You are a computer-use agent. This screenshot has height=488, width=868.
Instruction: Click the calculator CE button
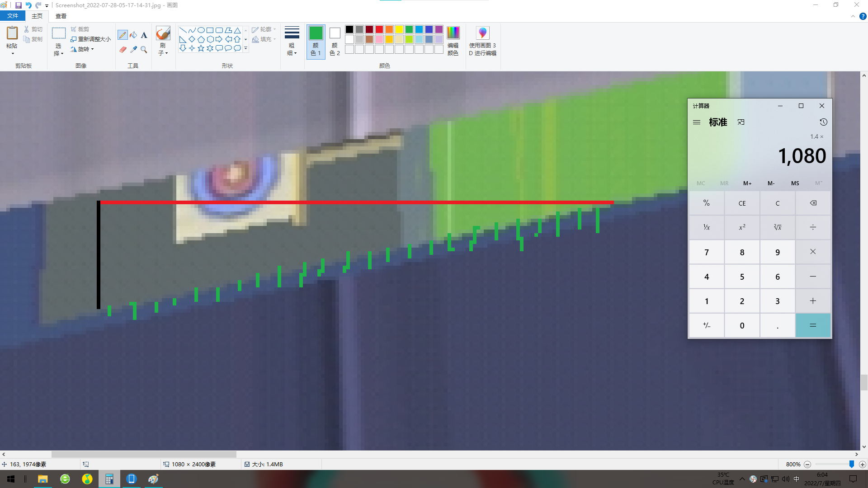(x=742, y=203)
